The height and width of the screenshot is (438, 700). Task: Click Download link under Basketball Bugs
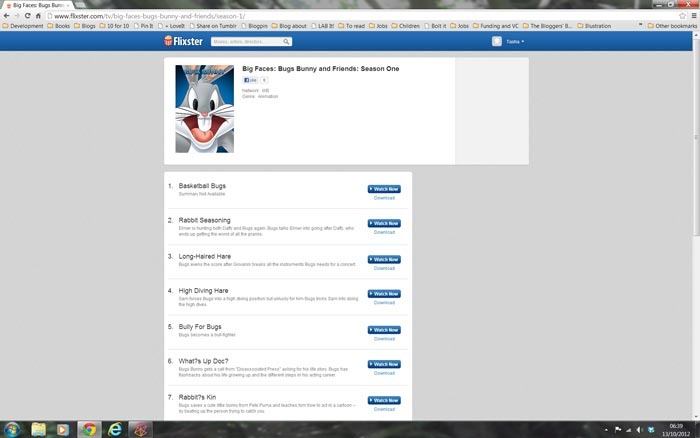(384, 198)
